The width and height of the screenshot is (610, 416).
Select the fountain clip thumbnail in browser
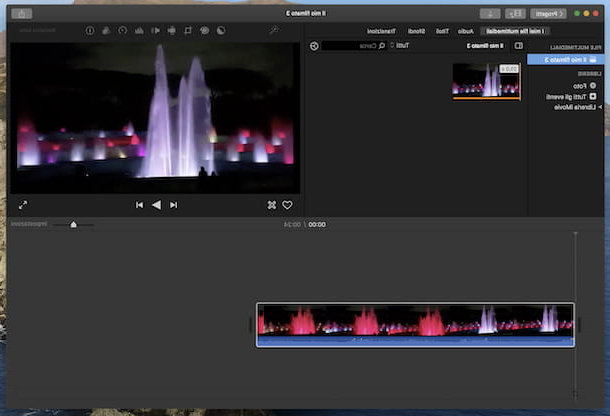(486, 81)
